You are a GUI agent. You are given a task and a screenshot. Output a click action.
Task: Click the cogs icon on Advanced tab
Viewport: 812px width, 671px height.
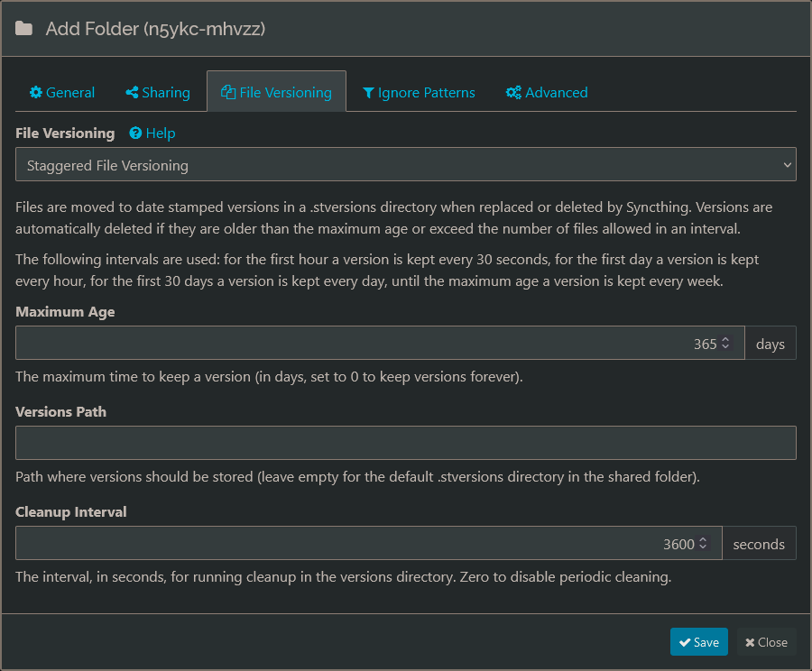(513, 93)
